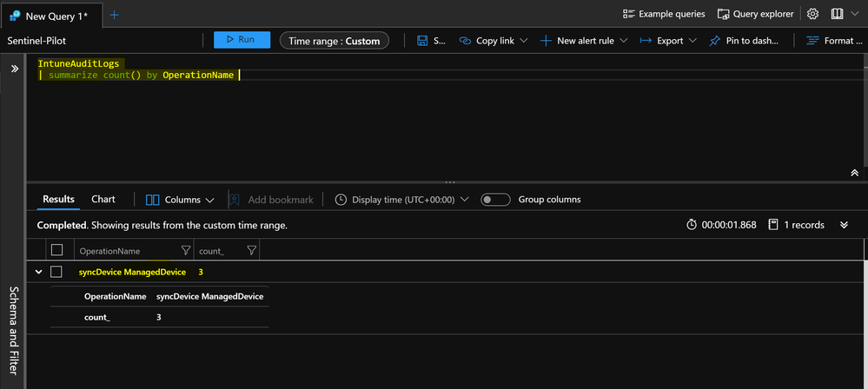868x389 pixels.
Task: Click the summarize line in query editor
Action: [136, 75]
